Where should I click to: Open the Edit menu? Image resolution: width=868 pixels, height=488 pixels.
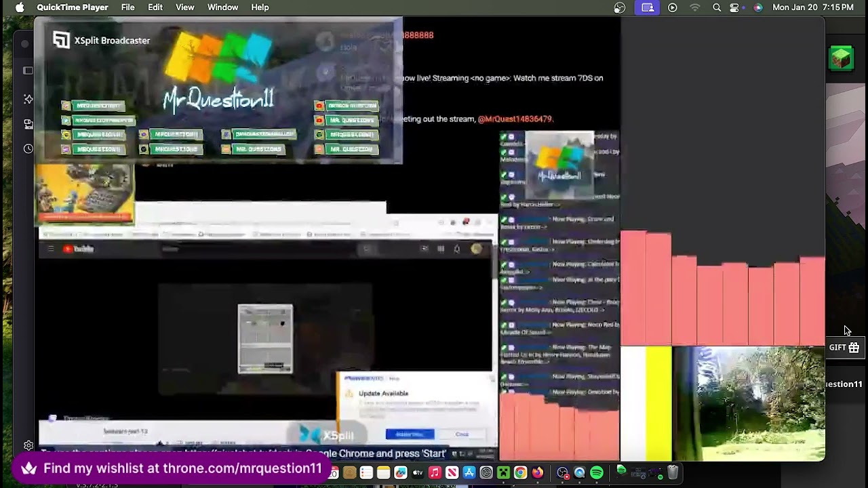[x=155, y=7]
